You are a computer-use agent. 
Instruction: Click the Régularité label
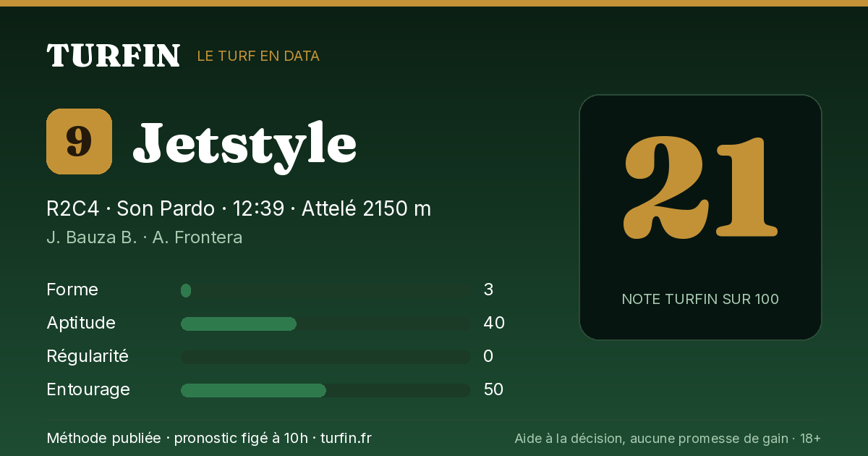point(88,356)
